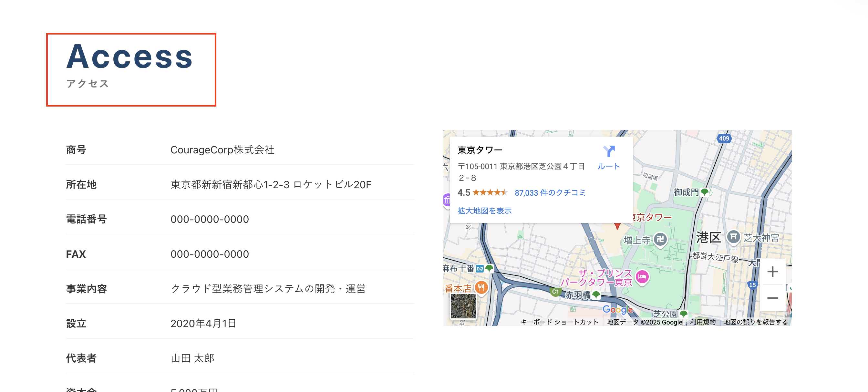This screenshot has width=868, height=392.
Task: Click the 東京タワー info card title
Action: click(480, 150)
